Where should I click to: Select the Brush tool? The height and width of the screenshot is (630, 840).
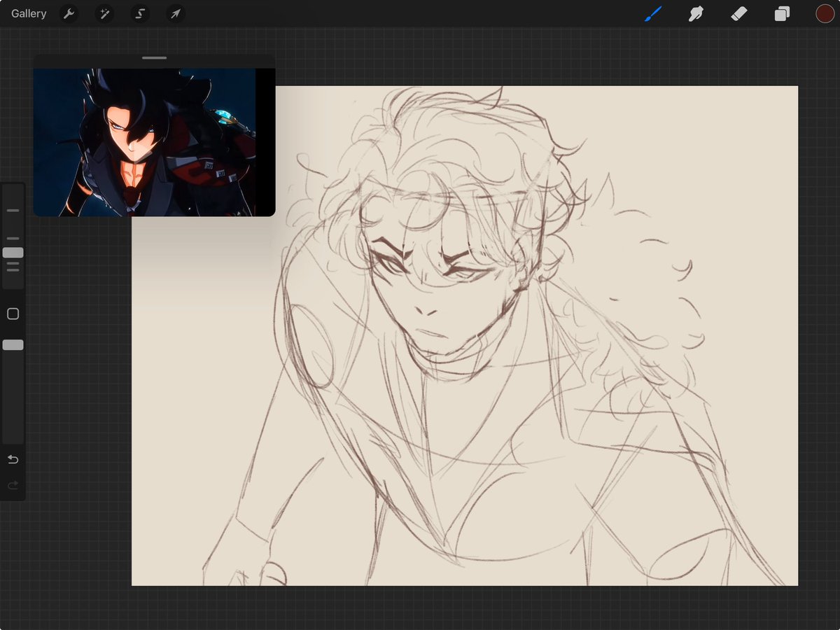[653, 13]
